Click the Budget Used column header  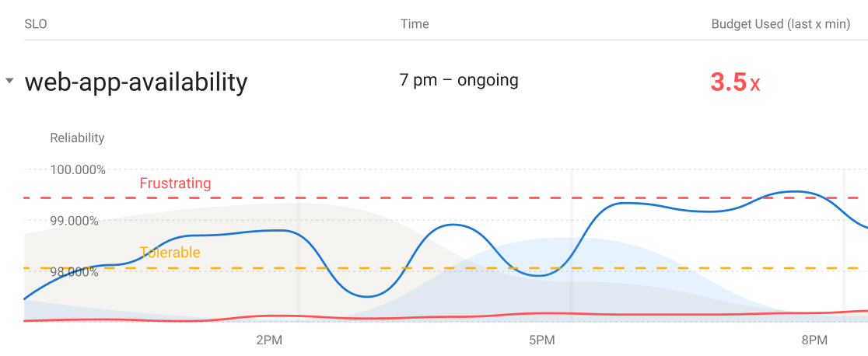pos(781,24)
